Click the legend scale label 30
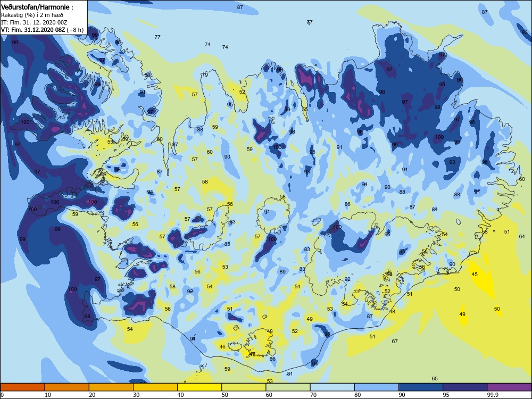The image size is (532, 399). click(136, 395)
